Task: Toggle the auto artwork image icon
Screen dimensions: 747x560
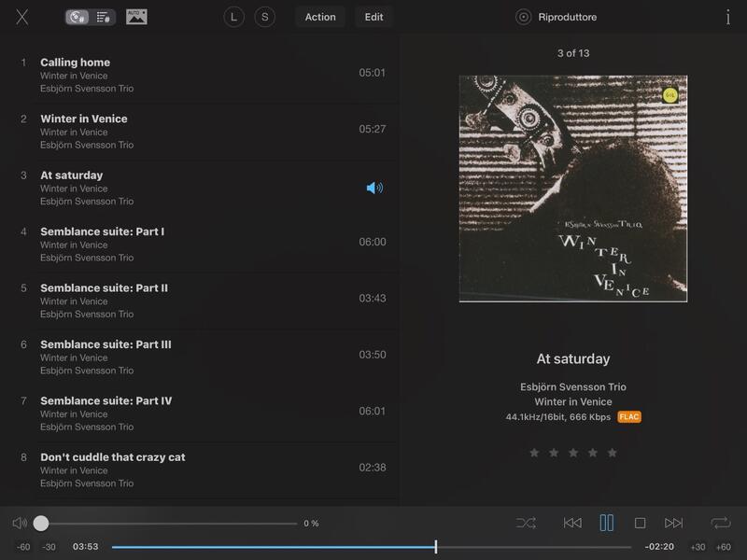Action: pyautogui.click(x=136, y=17)
